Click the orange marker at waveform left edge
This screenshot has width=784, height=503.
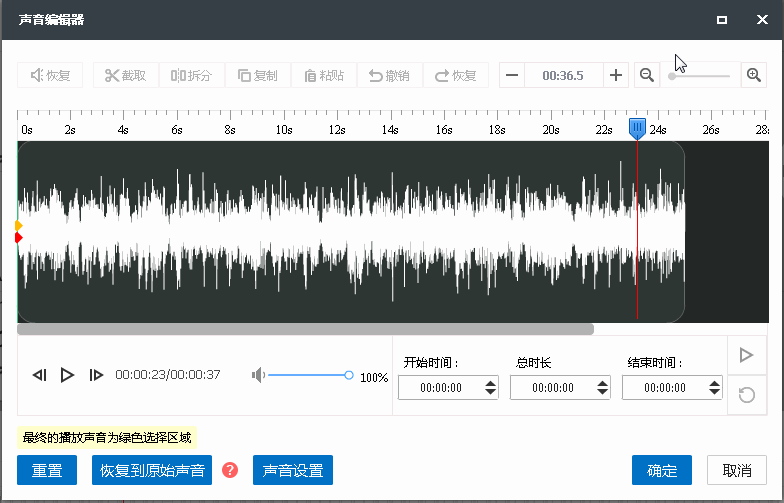(18, 226)
